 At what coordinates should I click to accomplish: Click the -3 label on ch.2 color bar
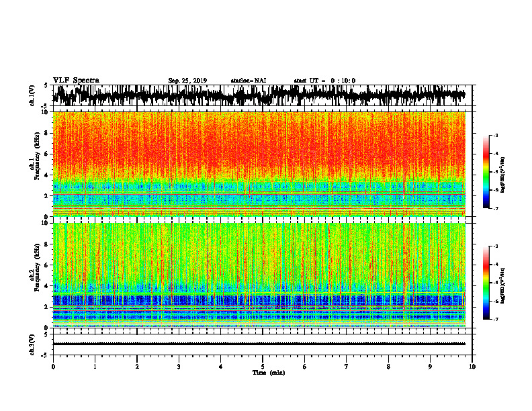(x=496, y=246)
